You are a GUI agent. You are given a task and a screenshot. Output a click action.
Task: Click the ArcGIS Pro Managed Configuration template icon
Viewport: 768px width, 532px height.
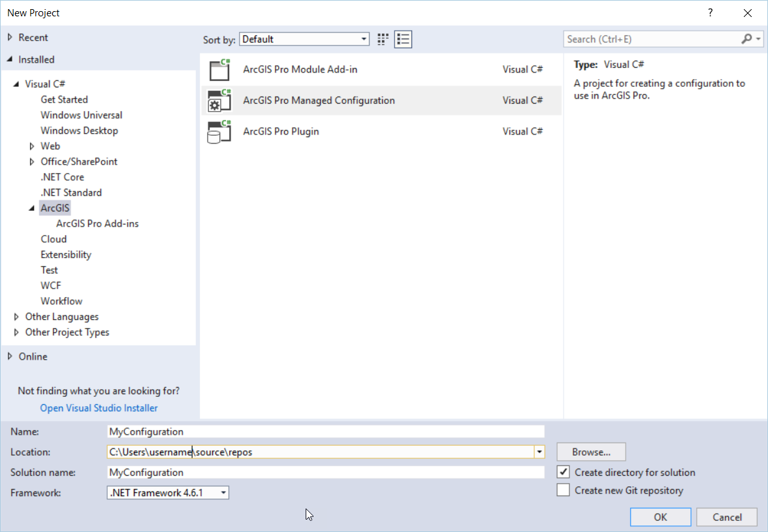[219, 101]
